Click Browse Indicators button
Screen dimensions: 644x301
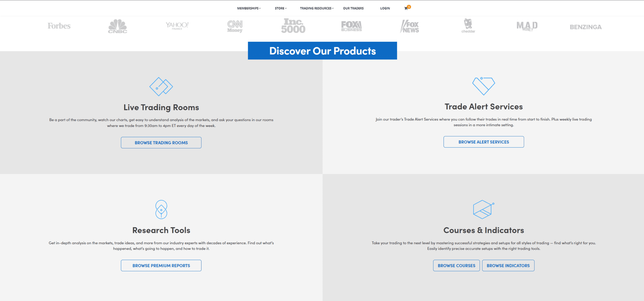click(x=508, y=265)
